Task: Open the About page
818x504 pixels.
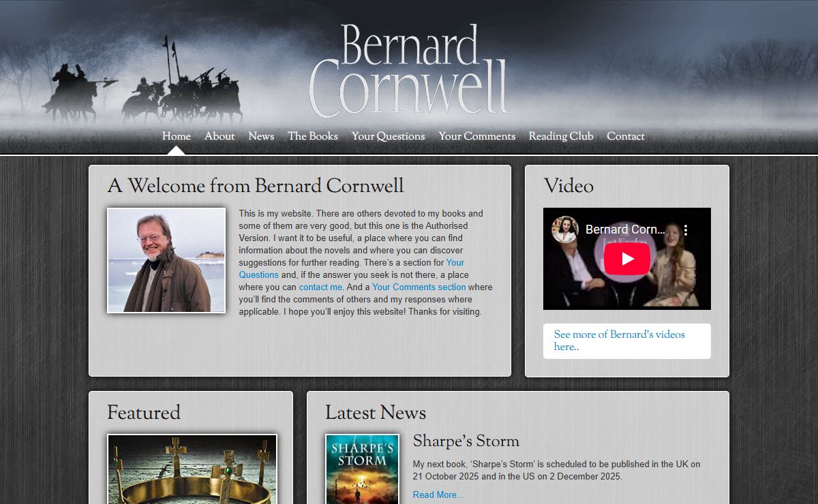Action: click(x=219, y=136)
